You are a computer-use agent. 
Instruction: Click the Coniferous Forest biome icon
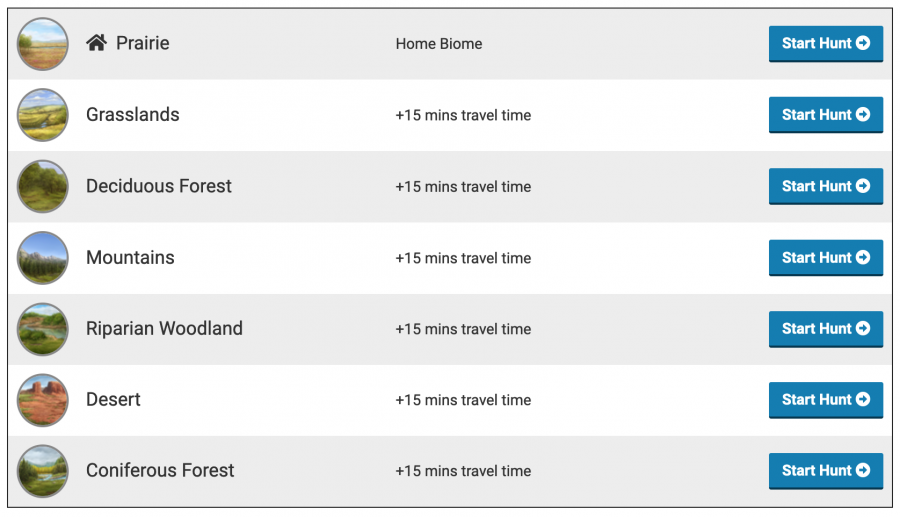(43, 471)
